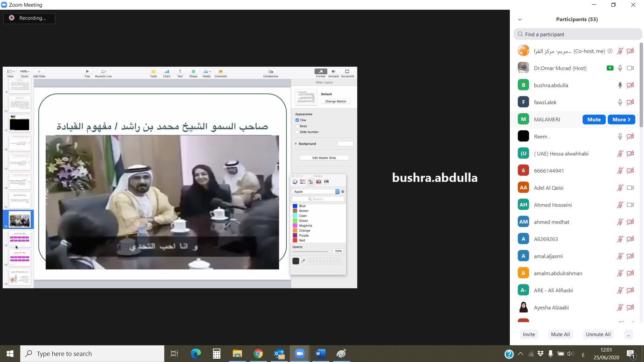The image size is (644, 362).
Task: Click Reem's crossed-out video icon
Action: [630, 136]
